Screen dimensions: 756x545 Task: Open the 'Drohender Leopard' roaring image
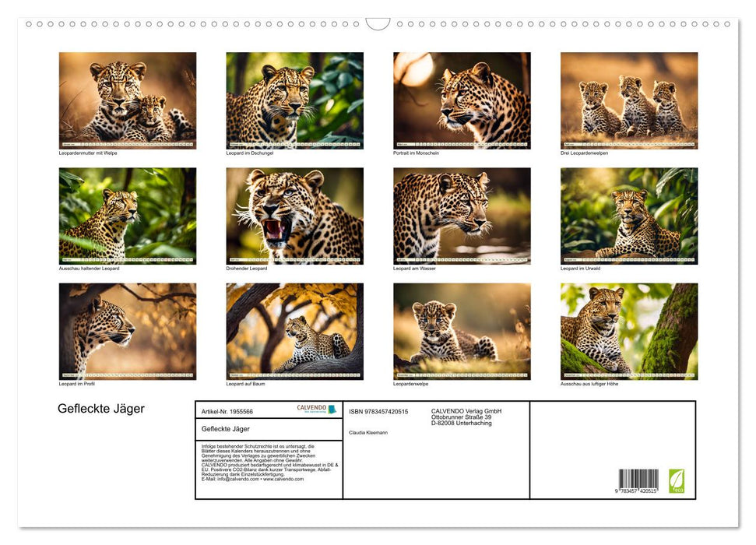[x=294, y=216]
